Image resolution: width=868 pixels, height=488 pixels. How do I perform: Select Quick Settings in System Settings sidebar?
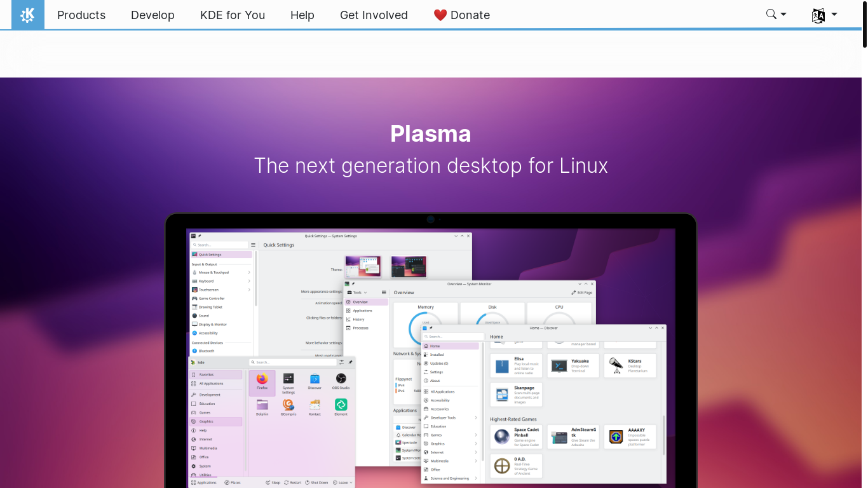click(222, 254)
